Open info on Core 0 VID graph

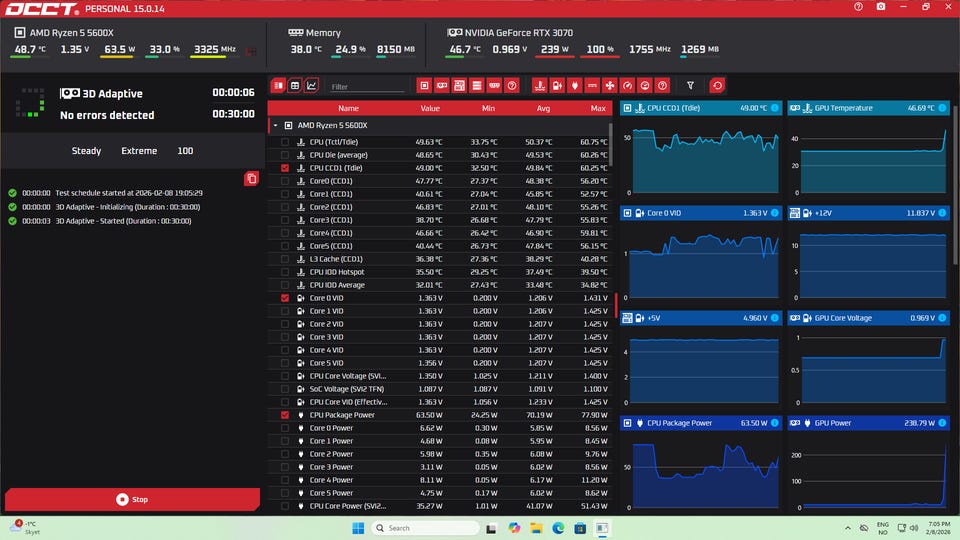click(774, 213)
